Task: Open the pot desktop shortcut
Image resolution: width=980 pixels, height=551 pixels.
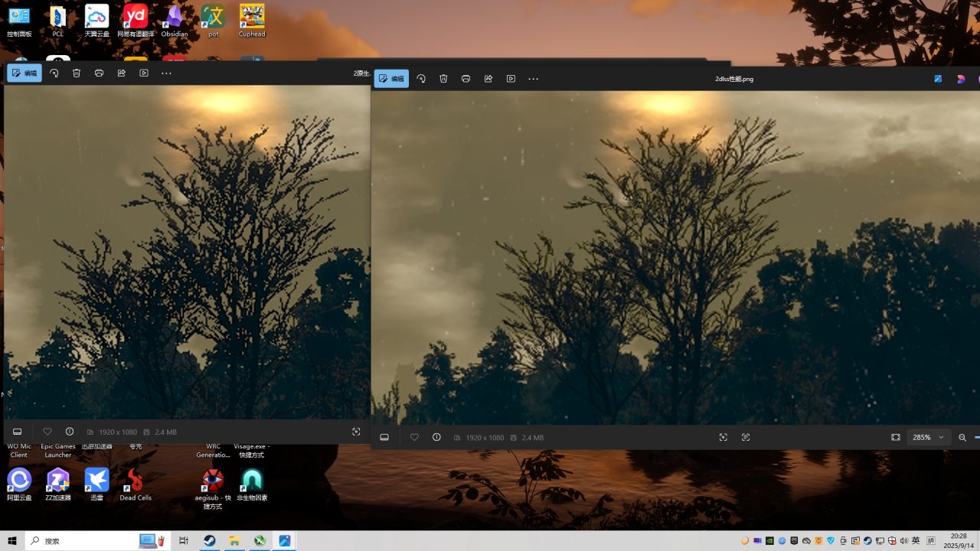Action: coord(213,21)
